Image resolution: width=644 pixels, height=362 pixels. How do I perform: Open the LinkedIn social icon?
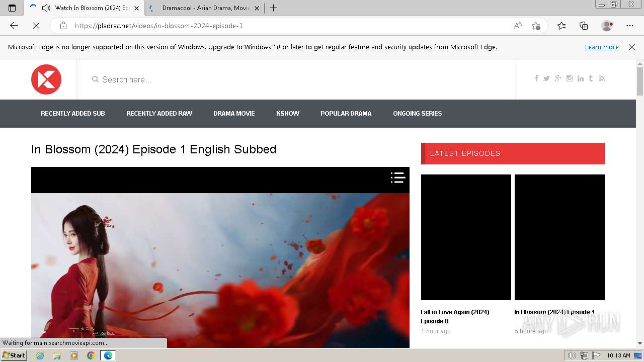581,78
